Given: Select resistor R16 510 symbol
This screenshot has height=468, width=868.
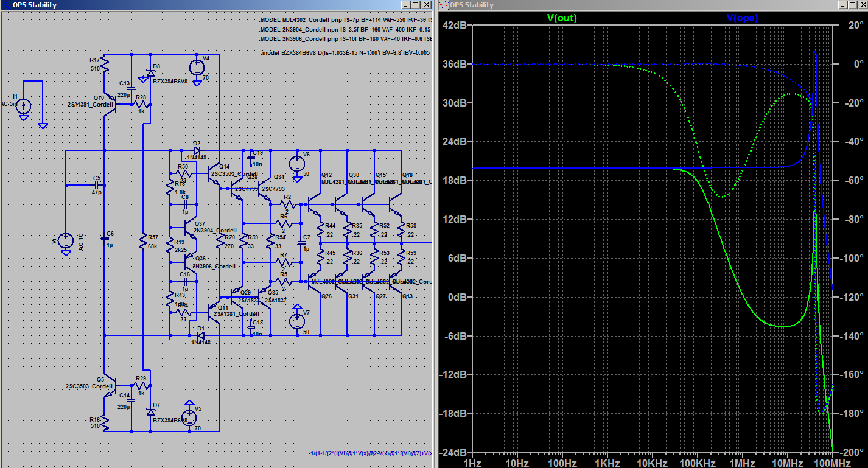Looking at the screenshot, I should pos(105,421).
